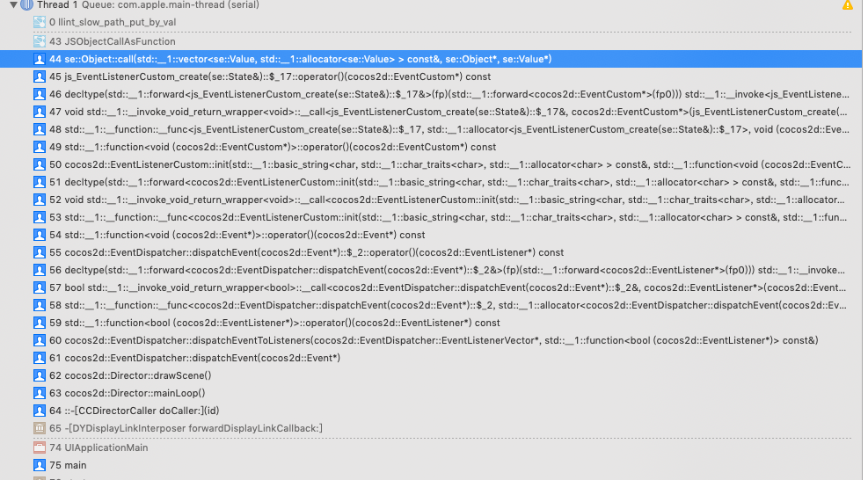The width and height of the screenshot is (868, 480).
Task: Click the user-code icon of frame 53
Action: tap(40, 217)
